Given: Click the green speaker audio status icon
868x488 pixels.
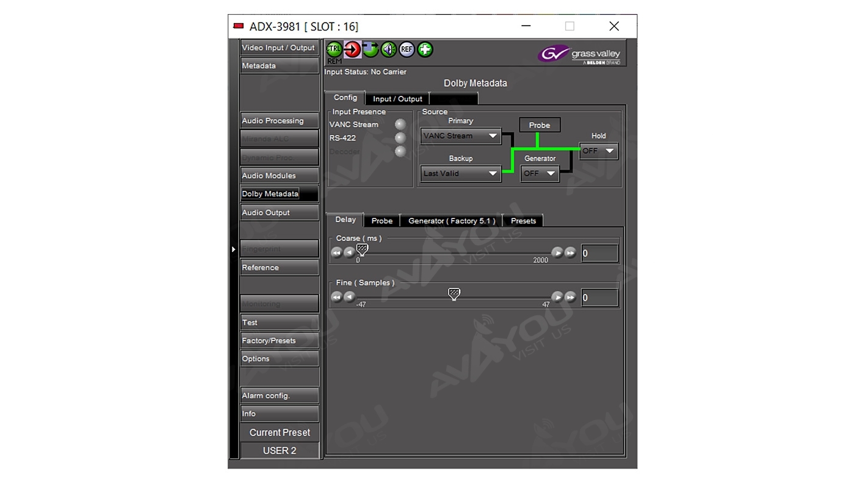Looking at the screenshot, I should pos(389,49).
